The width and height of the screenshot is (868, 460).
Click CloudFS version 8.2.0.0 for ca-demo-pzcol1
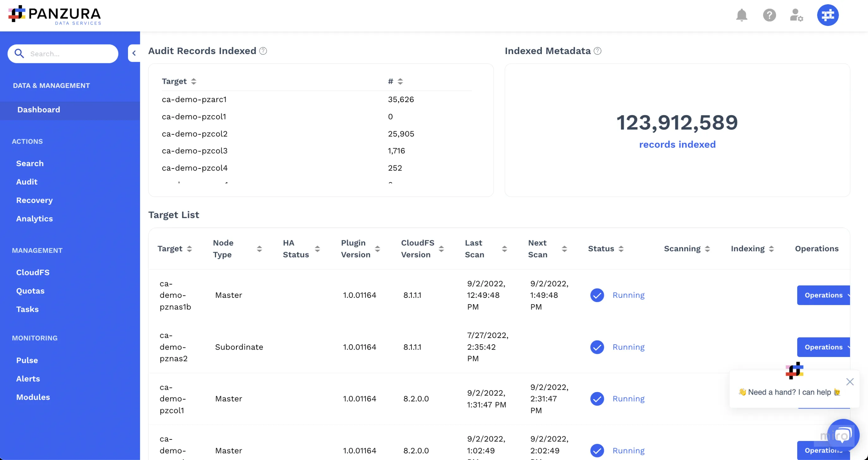pos(416,399)
